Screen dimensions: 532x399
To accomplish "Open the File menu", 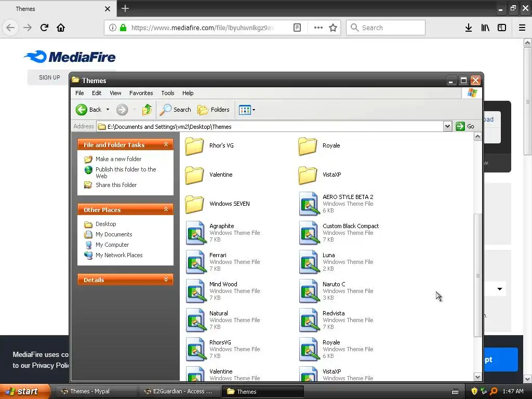I will click(x=79, y=93).
